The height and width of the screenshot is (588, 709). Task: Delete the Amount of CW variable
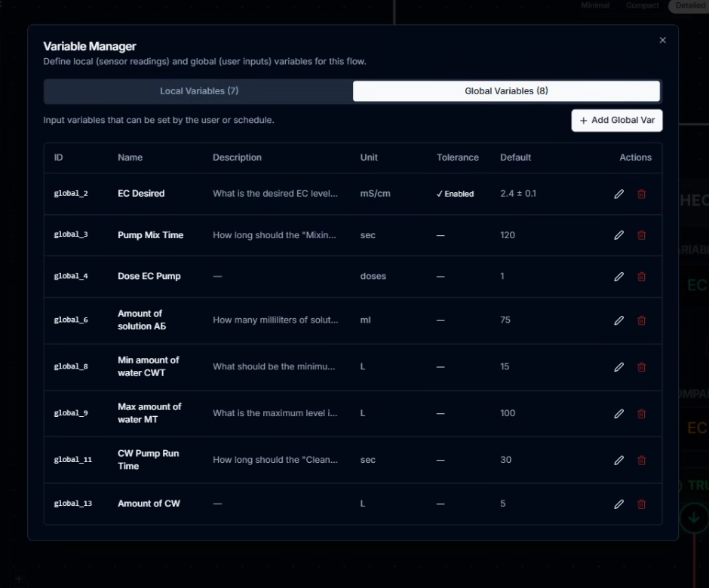coord(641,504)
